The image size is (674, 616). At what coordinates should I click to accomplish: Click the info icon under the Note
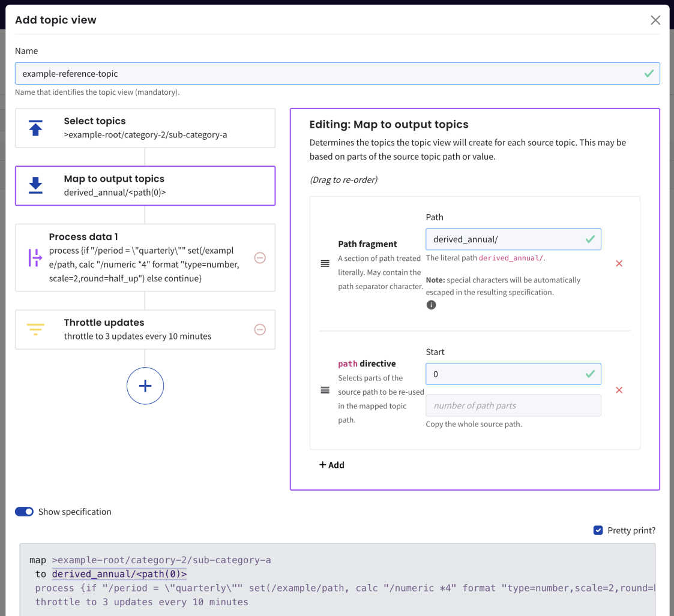click(x=431, y=305)
